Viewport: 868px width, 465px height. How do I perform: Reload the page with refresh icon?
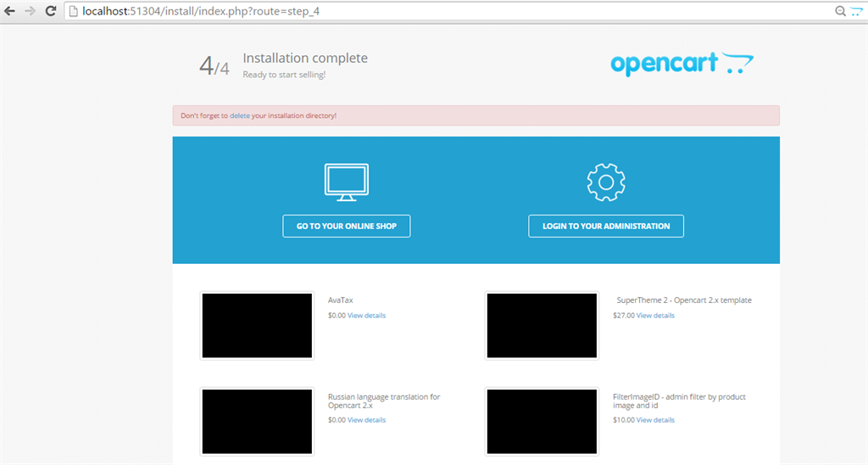(50, 11)
